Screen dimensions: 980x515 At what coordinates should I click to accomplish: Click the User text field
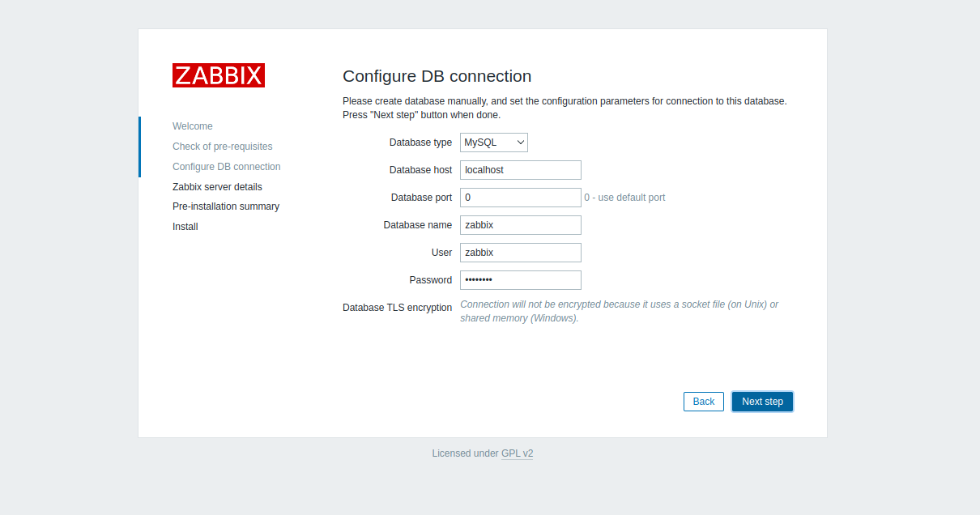[520, 253]
